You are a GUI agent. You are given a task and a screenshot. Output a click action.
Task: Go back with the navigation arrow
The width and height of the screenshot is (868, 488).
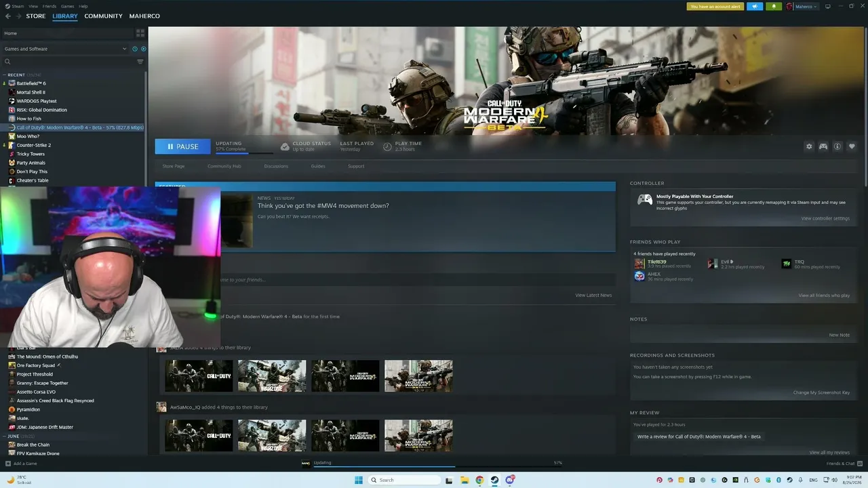pos(8,16)
